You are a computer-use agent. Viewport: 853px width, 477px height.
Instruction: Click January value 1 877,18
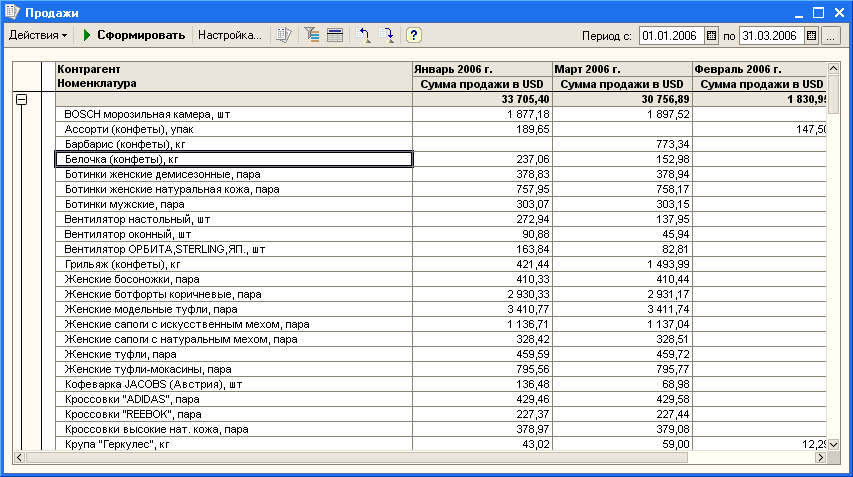(x=482, y=114)
